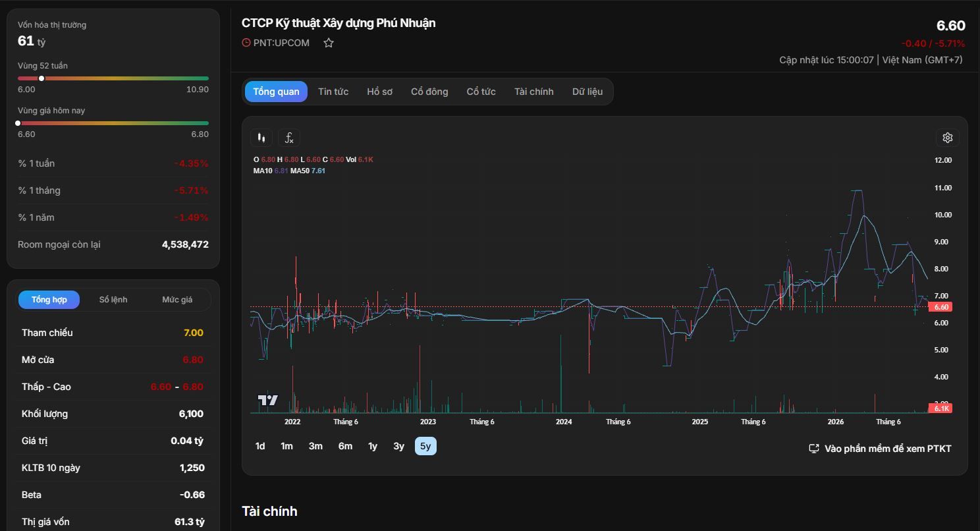This screenshot has width=980, height=531.
Task: Click the TradingView logo on chart
Action: click(268, 400)
